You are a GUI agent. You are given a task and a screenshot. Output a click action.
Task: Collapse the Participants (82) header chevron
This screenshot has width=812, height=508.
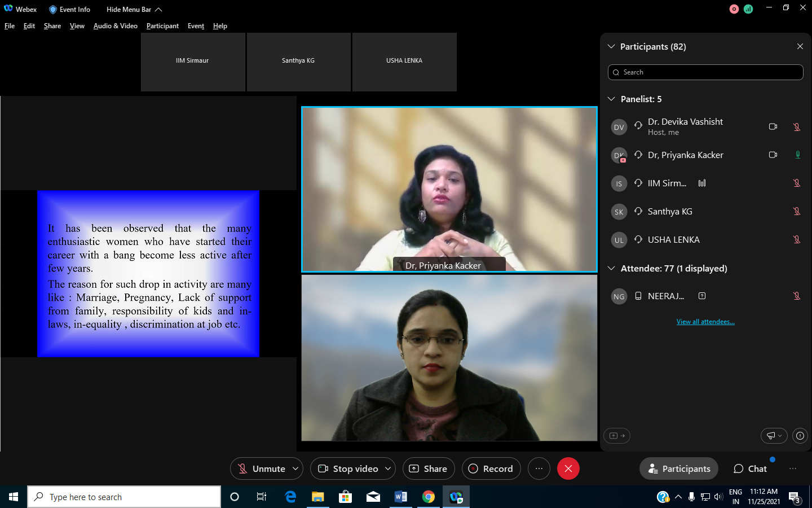(611, 46)
